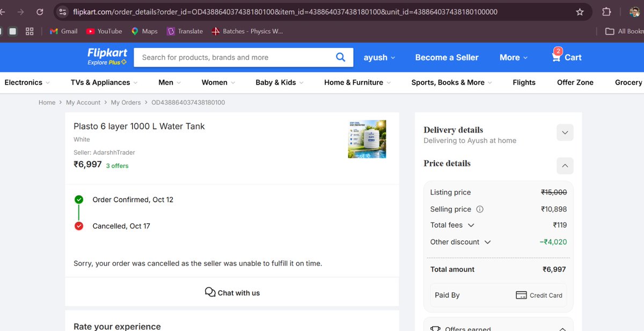Open apps grid in bookmarks bar
The height and width of the screenshot is (331, 644).
point(30,31)
